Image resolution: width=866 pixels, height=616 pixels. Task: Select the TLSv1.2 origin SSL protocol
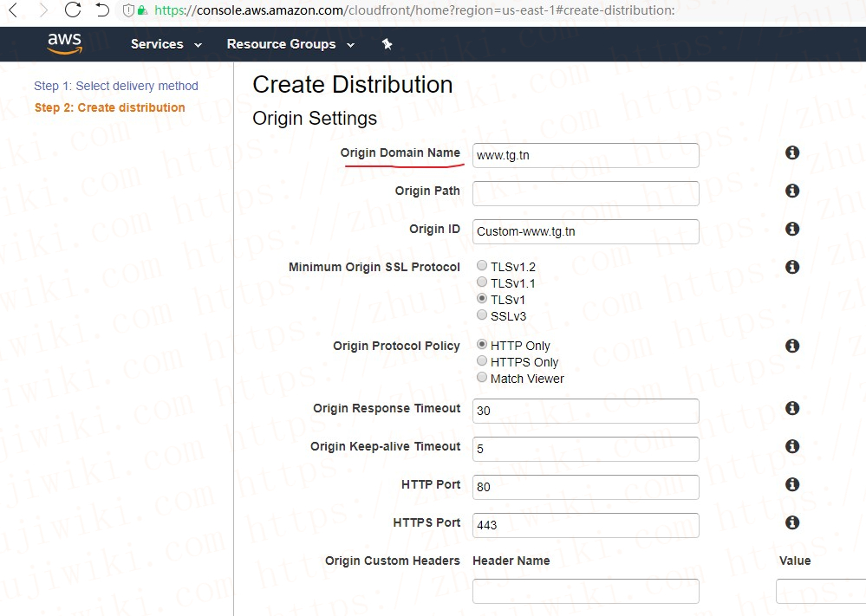[482, 266]
